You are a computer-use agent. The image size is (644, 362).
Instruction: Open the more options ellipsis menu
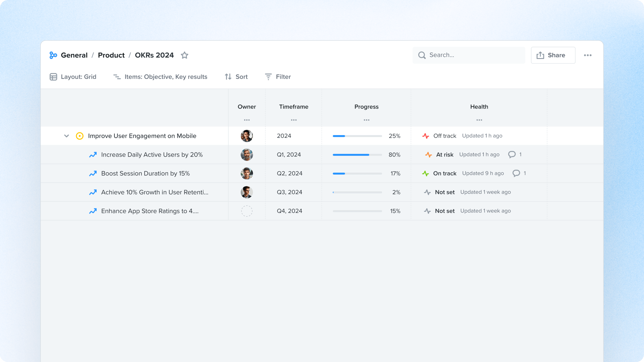click(588, 55)
